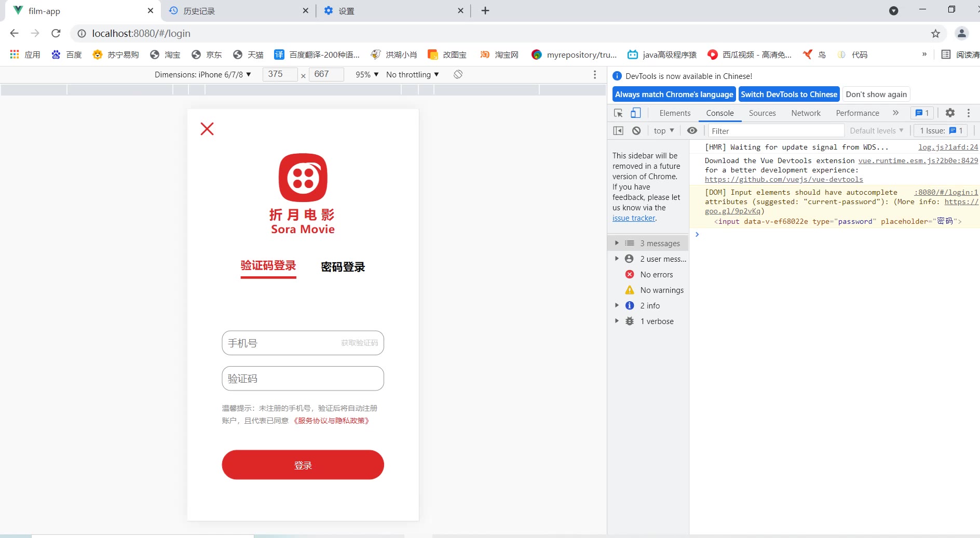The image size is (980, 538).
Task: Click the 1 Issue badge
Action: click(941, 131)
